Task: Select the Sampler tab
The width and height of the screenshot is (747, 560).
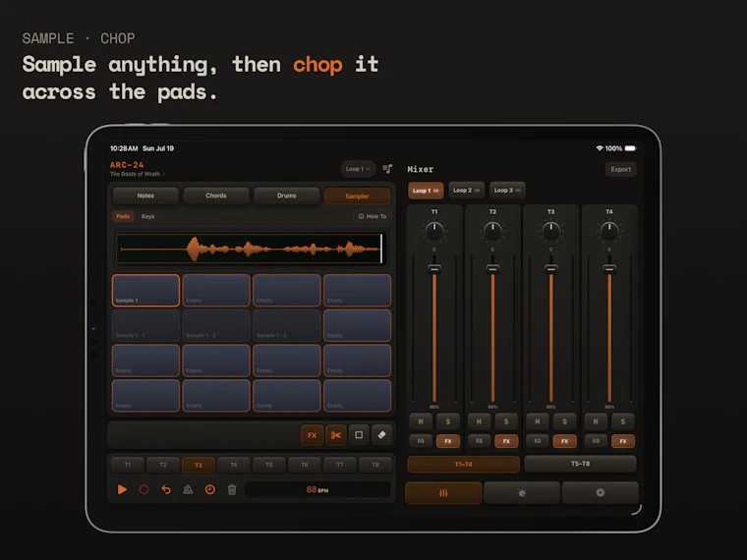Action: coord(358,196)
